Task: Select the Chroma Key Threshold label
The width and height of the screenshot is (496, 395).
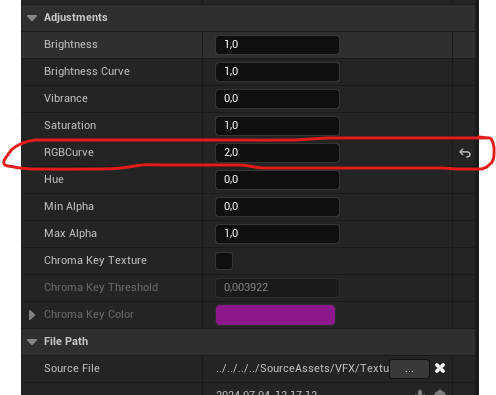Action: point(101,287)
